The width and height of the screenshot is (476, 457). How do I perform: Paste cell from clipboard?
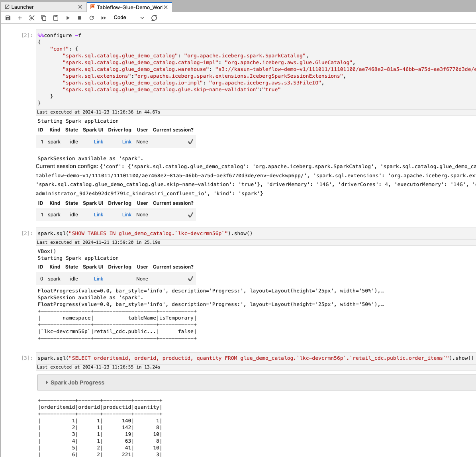click(x=56, y=18)
